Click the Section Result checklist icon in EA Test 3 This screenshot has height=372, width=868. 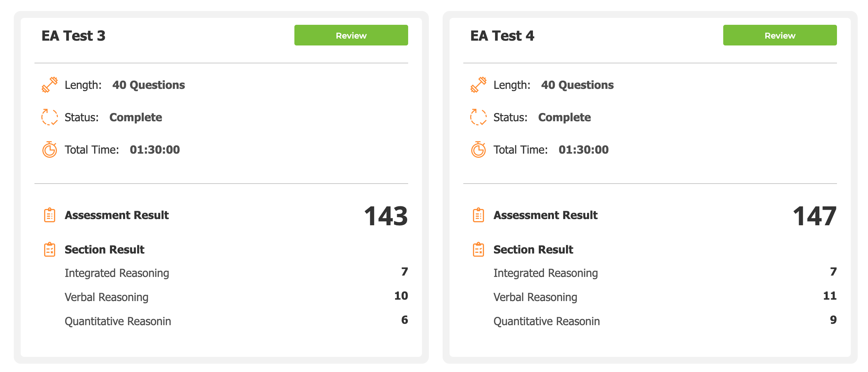(x=50, y=250)
